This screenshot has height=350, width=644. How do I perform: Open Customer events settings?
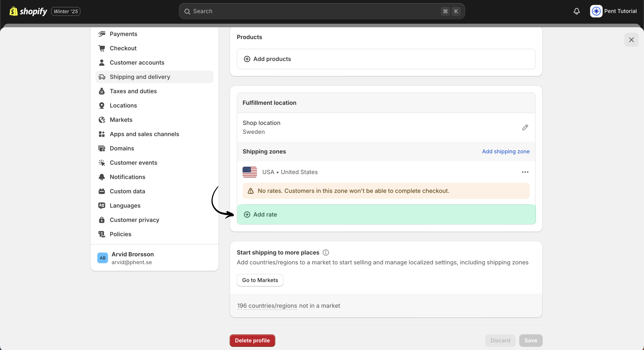(154, 163)
